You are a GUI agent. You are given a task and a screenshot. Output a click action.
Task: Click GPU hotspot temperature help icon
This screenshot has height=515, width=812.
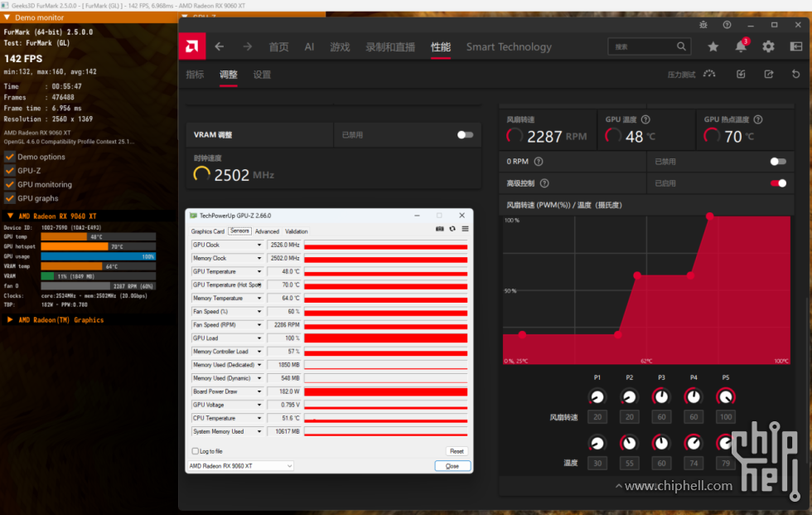758,119
